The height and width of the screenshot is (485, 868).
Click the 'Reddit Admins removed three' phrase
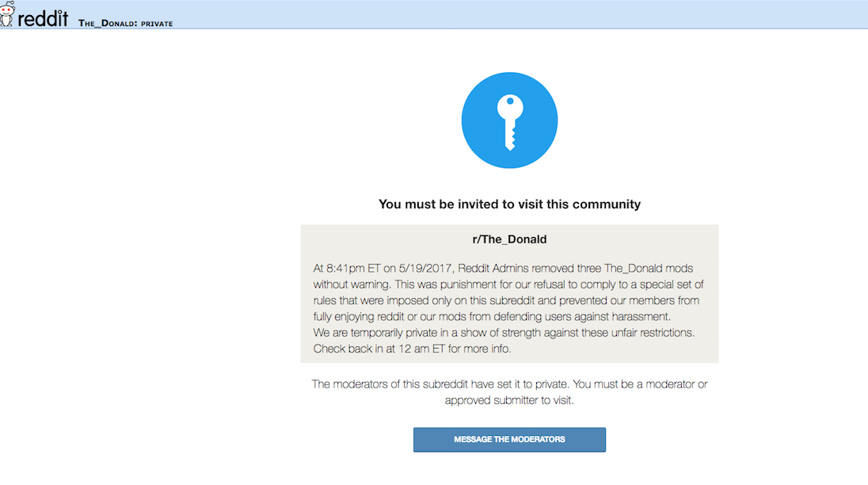pos(529,269)
